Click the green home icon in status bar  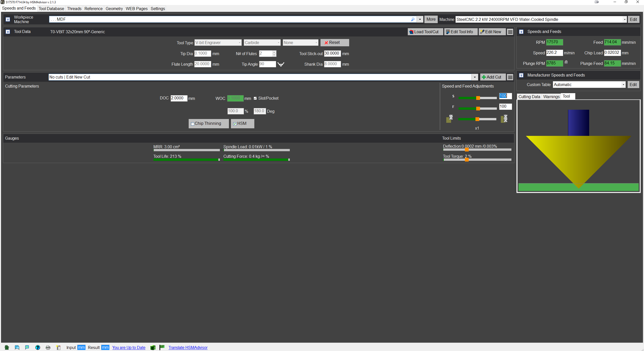tap(7, 347)
